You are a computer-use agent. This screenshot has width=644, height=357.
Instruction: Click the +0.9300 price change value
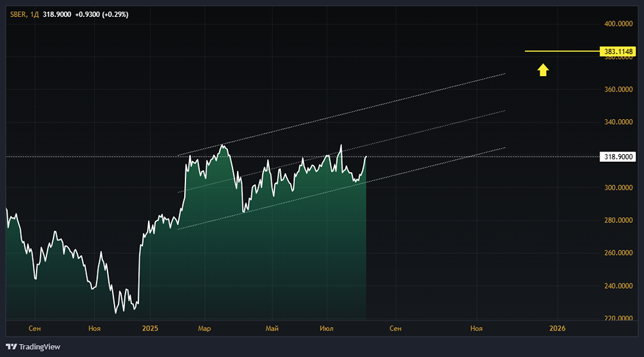88,14
